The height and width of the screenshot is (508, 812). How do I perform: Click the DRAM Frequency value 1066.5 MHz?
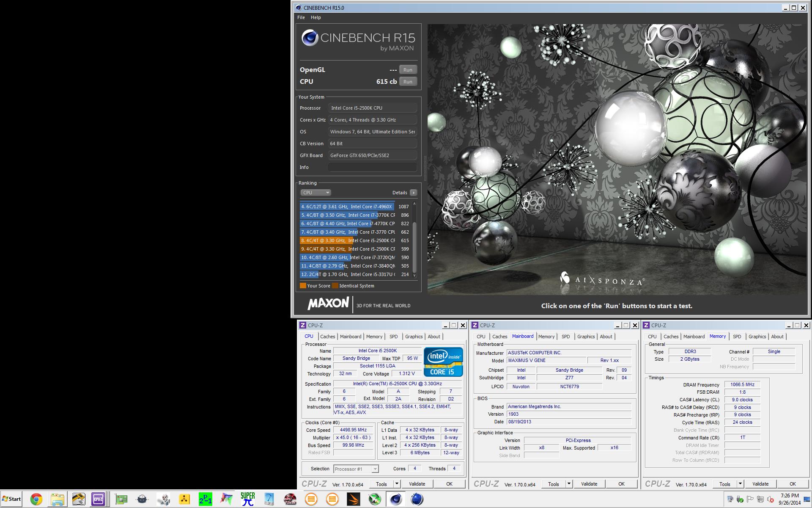coord(742,384)
